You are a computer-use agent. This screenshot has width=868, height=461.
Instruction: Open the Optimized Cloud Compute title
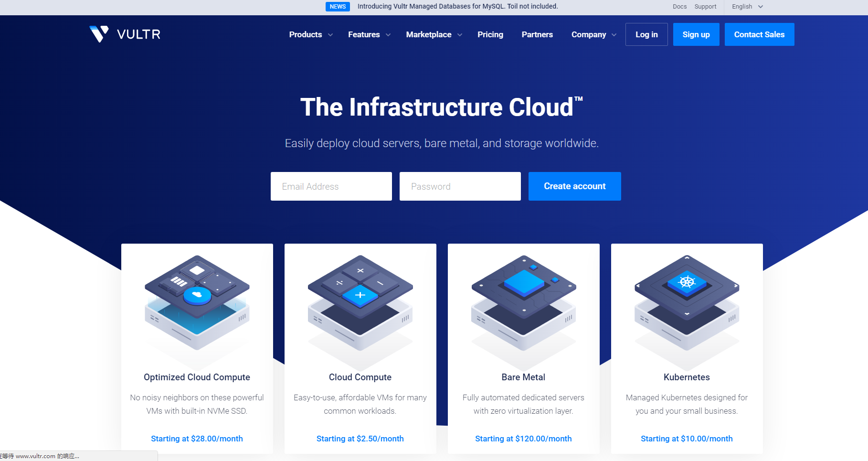coord(197,377)
